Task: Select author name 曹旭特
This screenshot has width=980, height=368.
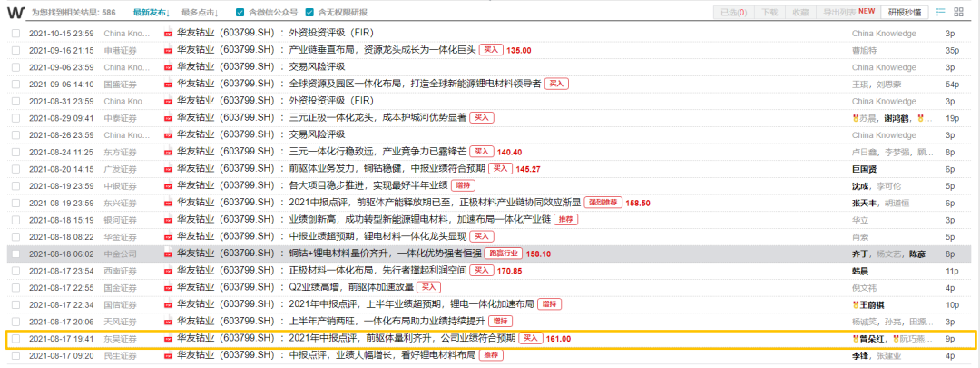Action: tap(865, 50)
